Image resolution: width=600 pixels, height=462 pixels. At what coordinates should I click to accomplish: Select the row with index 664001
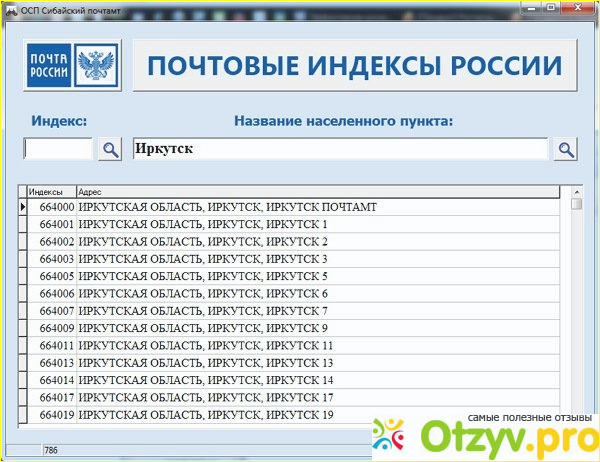click(x=57, y=224)
